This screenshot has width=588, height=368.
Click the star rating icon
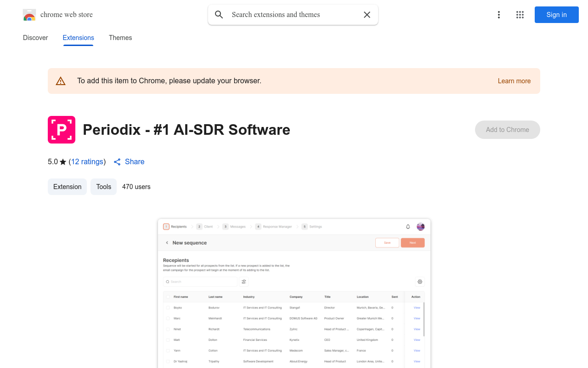click(63, 162)
